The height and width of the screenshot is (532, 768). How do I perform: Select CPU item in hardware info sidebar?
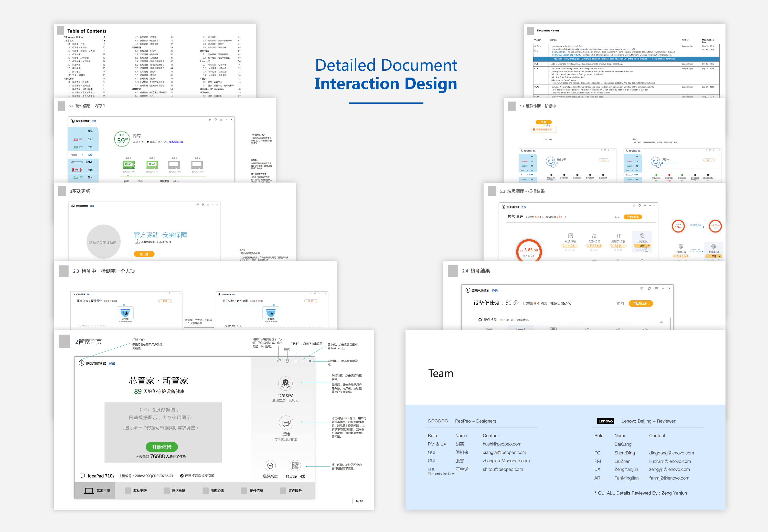(x=90, y=139)
